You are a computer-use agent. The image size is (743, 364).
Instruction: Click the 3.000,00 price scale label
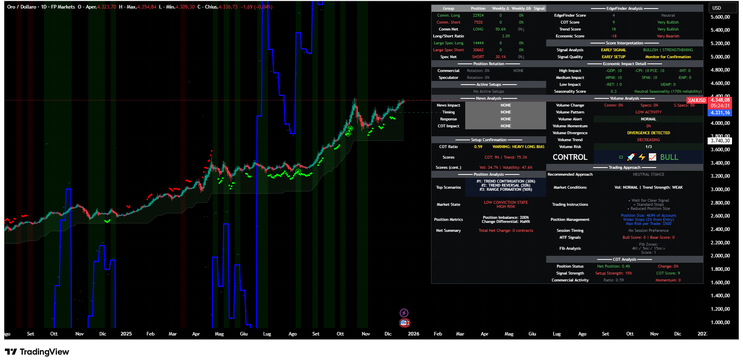click(x=720, y=189)
